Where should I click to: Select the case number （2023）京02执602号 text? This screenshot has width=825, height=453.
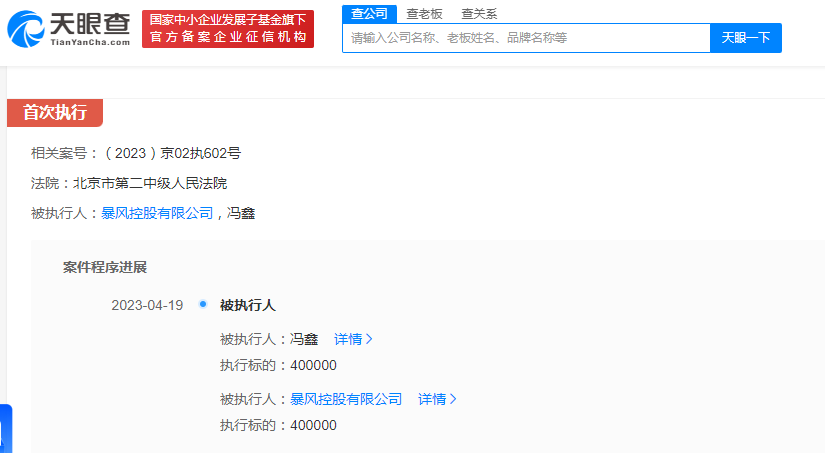(172, 153)
